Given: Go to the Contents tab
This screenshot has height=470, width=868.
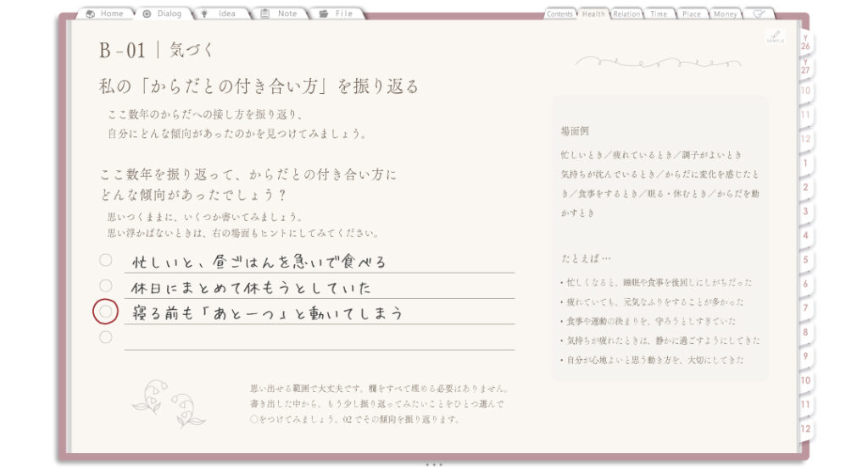Looking at the screenshot, I should [x=559, y=14].
